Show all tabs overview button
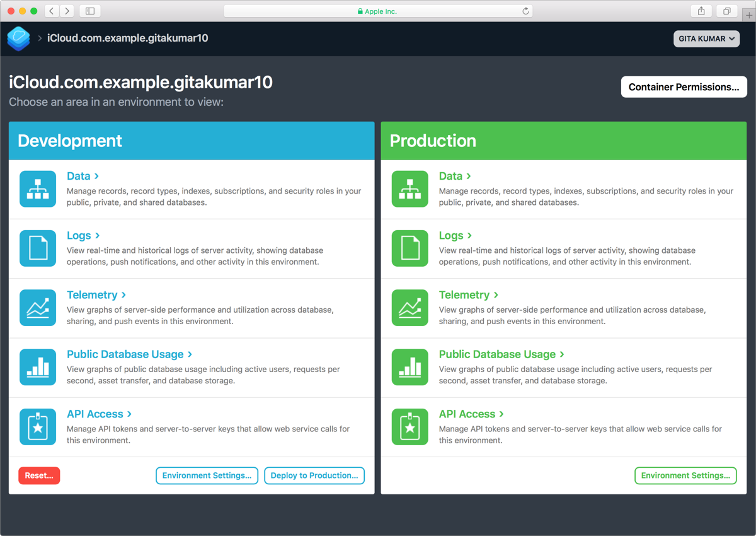 coord(727,11)
